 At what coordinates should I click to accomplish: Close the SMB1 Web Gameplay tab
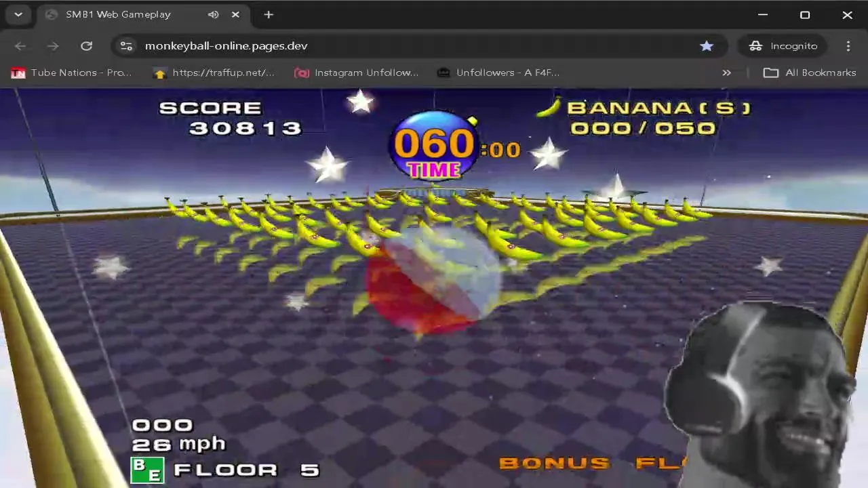235,14
